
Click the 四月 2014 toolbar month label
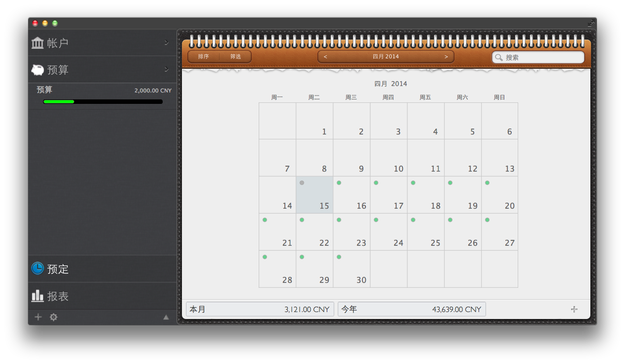point(386,56)
